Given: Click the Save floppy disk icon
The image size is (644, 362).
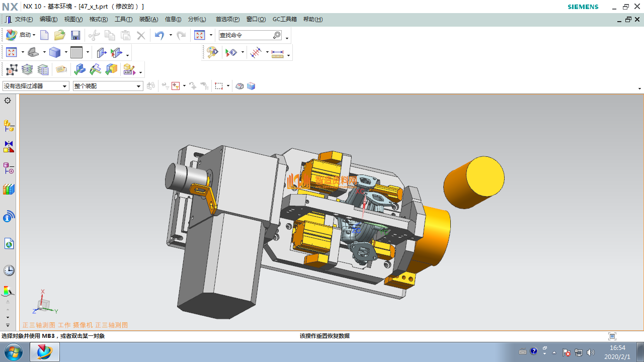Looking at the screenshot, I should [75, 35].
